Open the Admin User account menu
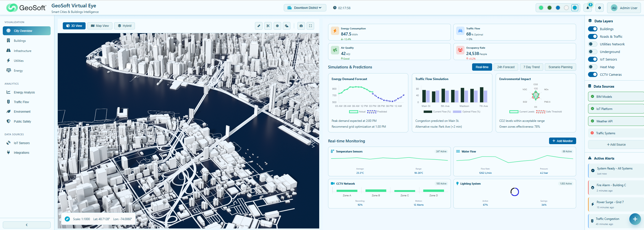 tap(624, 8)
